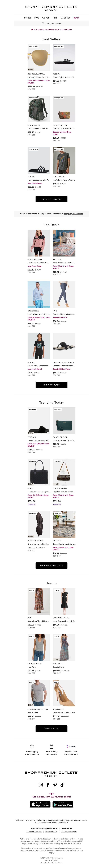Open the Instagram icon in footer
Viewport: 103px width, 868px height.
pyautogui.click(x=41, y=785)
